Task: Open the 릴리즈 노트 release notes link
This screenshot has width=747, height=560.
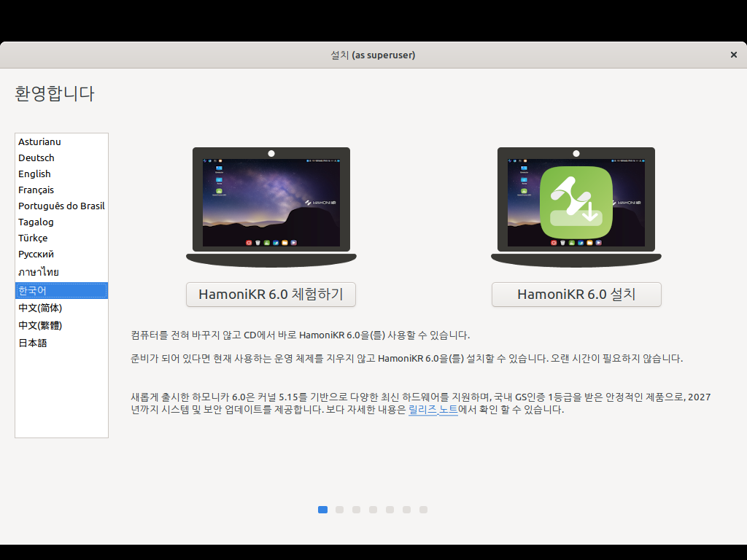Action: pos(433,410)
